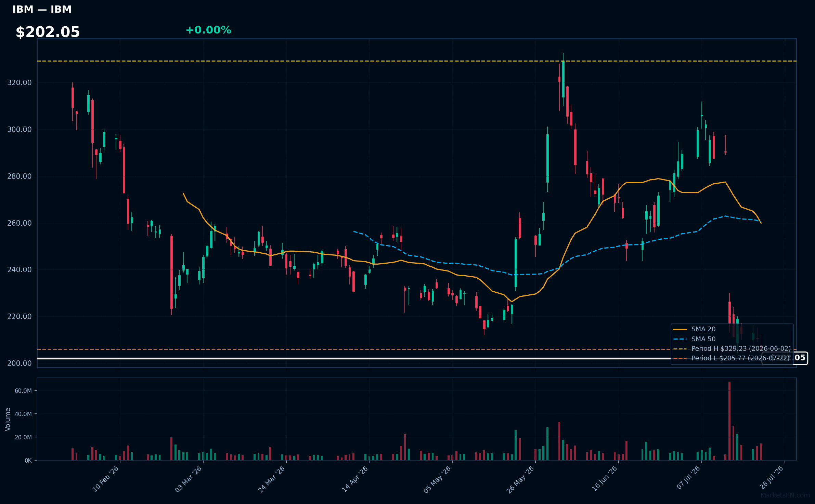Screen dimensions: 815x504
Task: Click the Volume axis title
Action: click(x=8, y=419)
